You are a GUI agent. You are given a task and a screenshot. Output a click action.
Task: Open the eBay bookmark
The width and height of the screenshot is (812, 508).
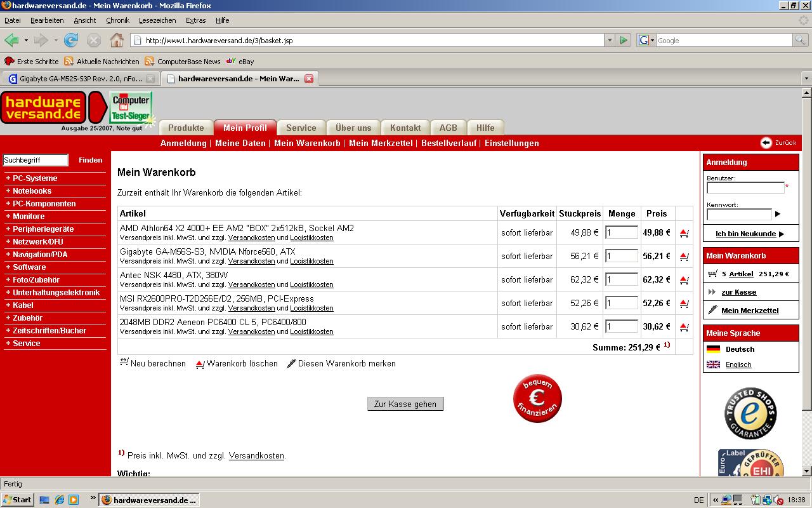coord(240,62)
